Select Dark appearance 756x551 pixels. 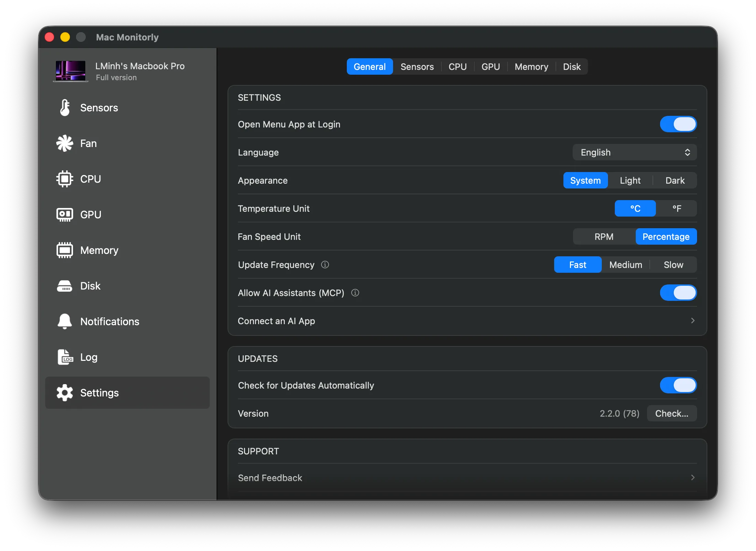(x=675, y=180)
